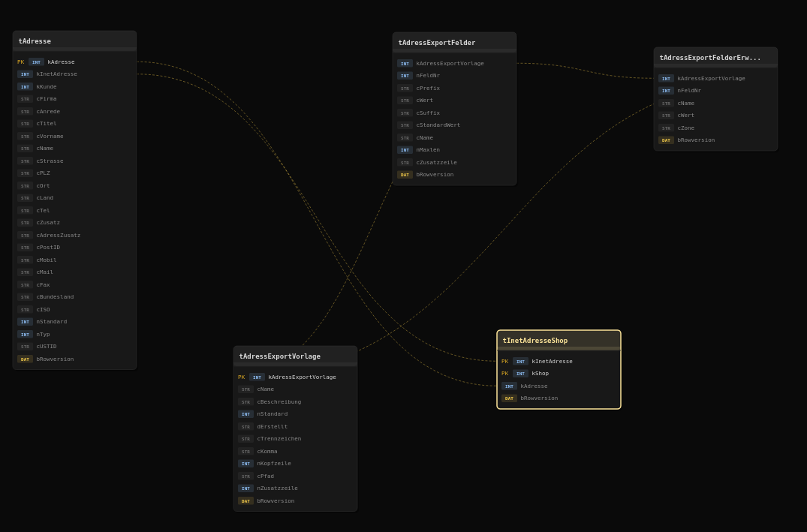Image resolution: width=807 pixels, height=532 pixels.
Task: Click the DAT badge in the tInetAdresseShop table
Action: [509, 398]
